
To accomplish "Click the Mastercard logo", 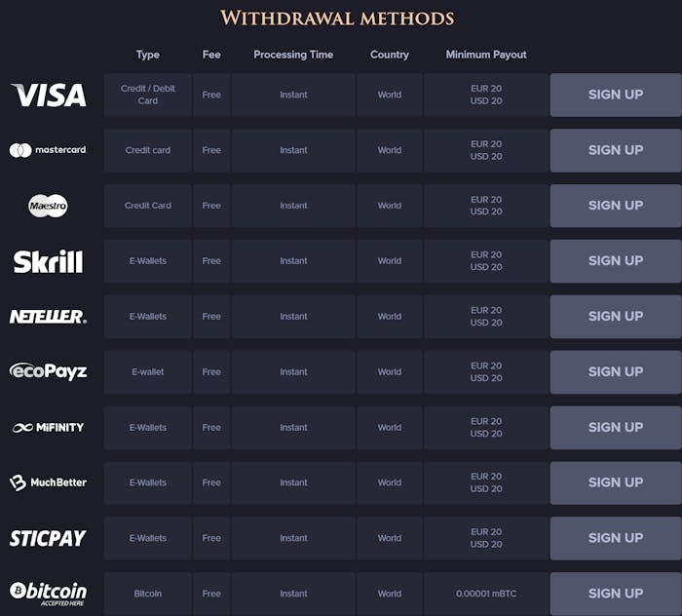I will click(x=48, y=150).
